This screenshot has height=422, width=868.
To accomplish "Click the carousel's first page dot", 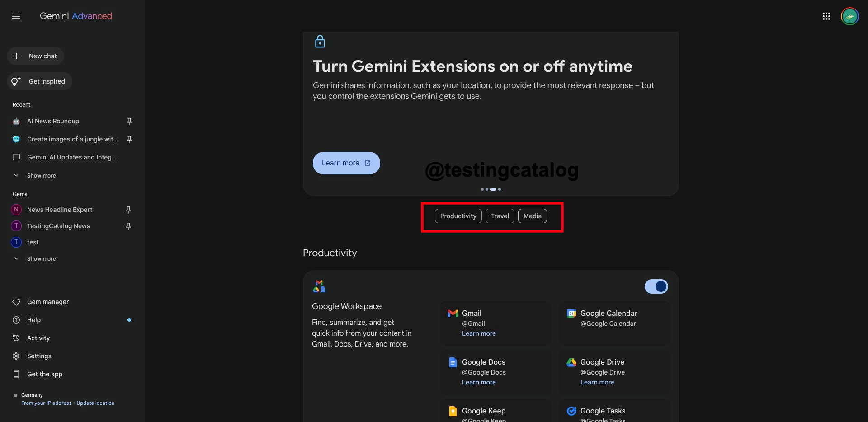I will pos(482,189).
